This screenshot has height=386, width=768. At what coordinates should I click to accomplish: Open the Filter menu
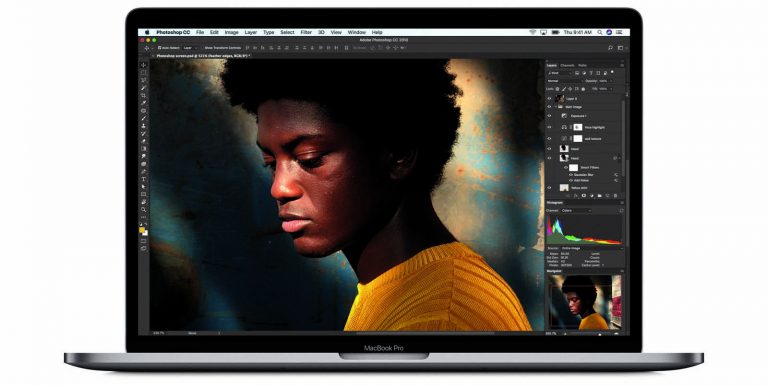point(306,32)
